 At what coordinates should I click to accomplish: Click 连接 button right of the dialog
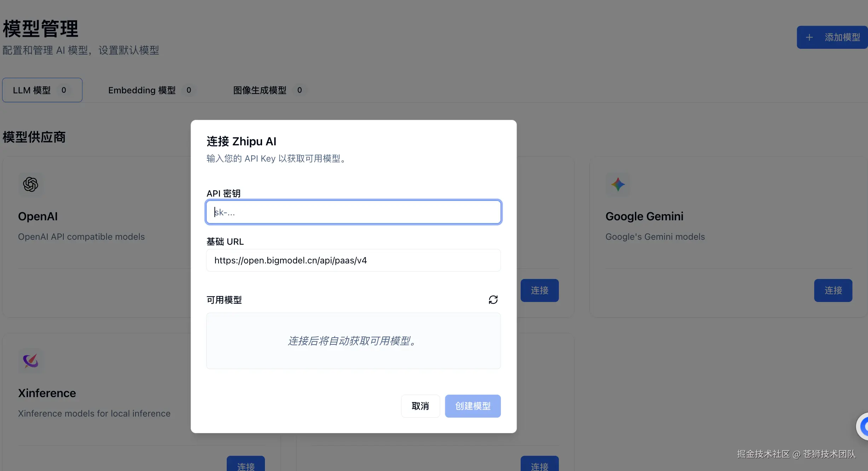(539, 290)
